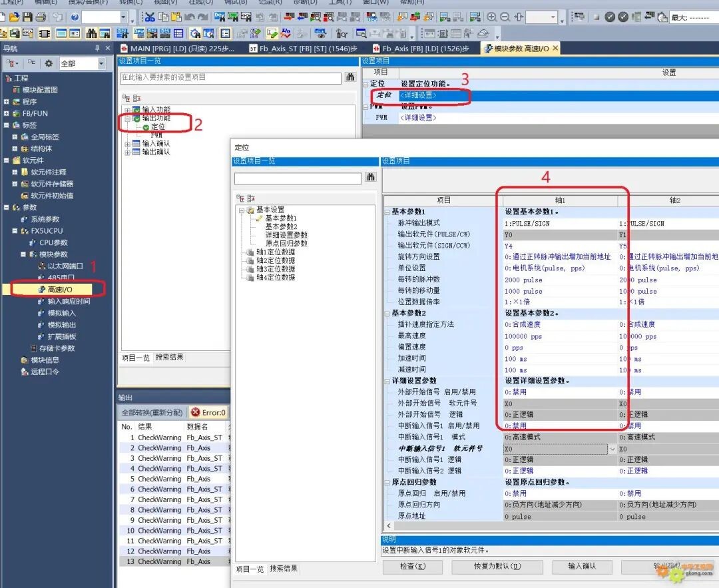The width and height of the screenshot is (719, 588).
Task: Click binoculars search icon beside settings search box
Action: [x=350, y=78]
